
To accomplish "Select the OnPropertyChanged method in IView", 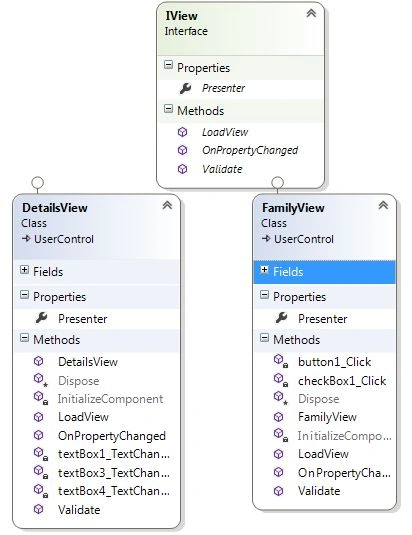I will coord(250,150).
